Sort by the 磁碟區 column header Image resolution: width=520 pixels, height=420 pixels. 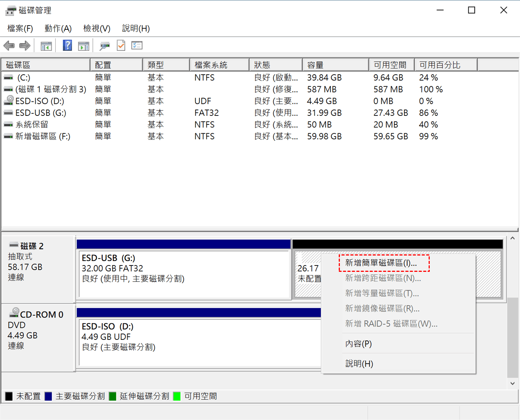46,65
